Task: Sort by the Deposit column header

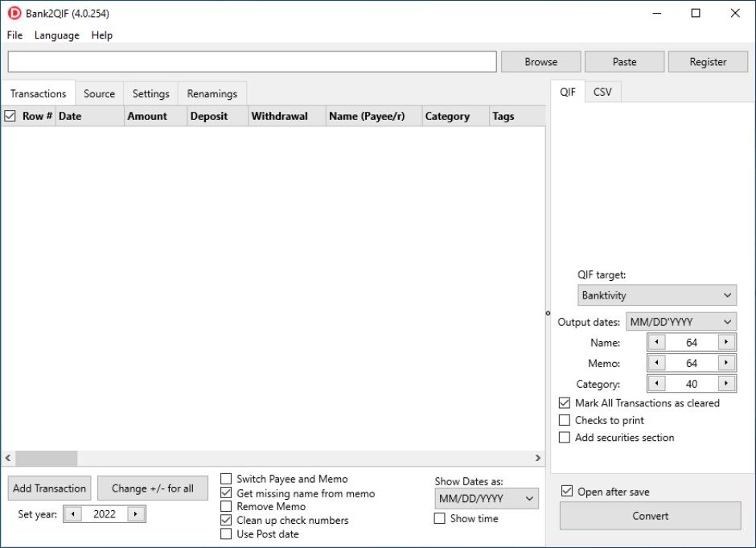Action: pyautogui.click(x=217, y=116)
